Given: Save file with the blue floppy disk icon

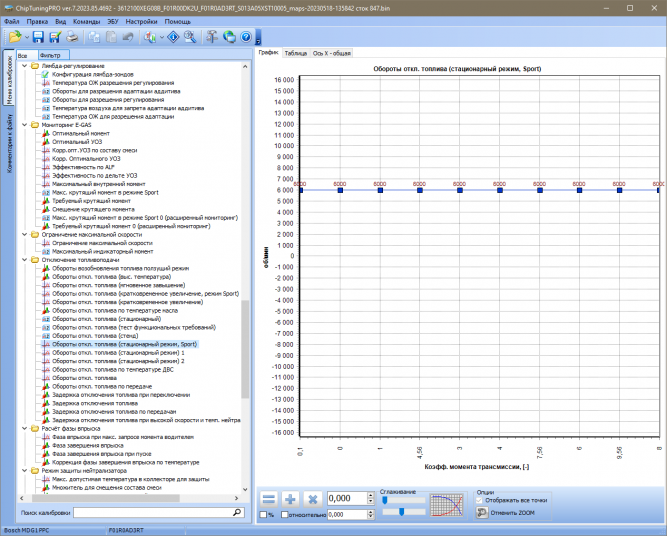Looking at the screenshot, I should click(38, 37).
